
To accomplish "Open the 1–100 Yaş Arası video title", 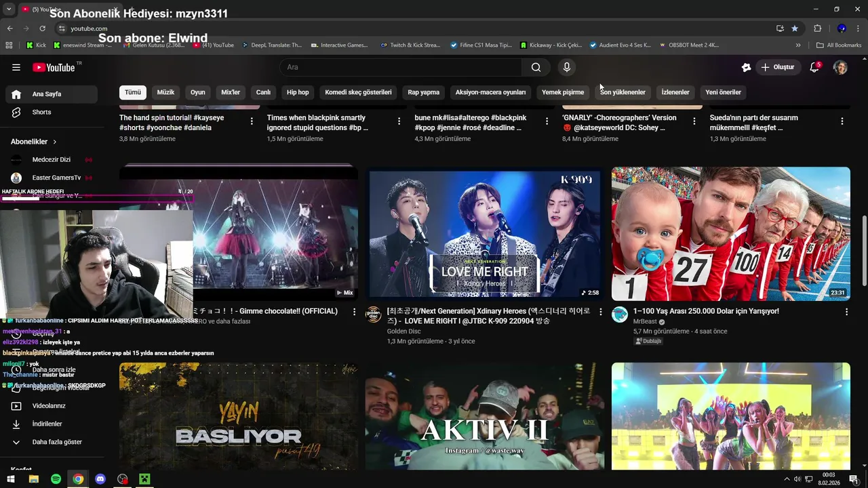I will 706,311.
